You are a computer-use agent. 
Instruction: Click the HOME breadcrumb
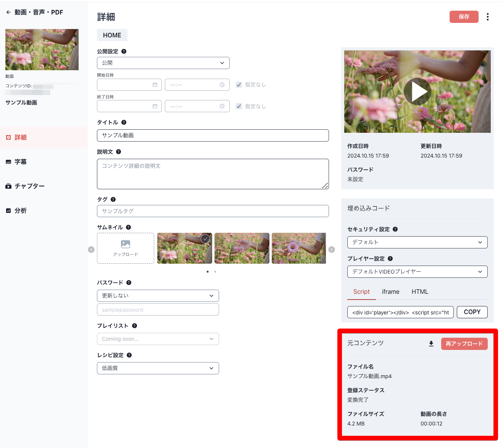click(x=112, y=35)
